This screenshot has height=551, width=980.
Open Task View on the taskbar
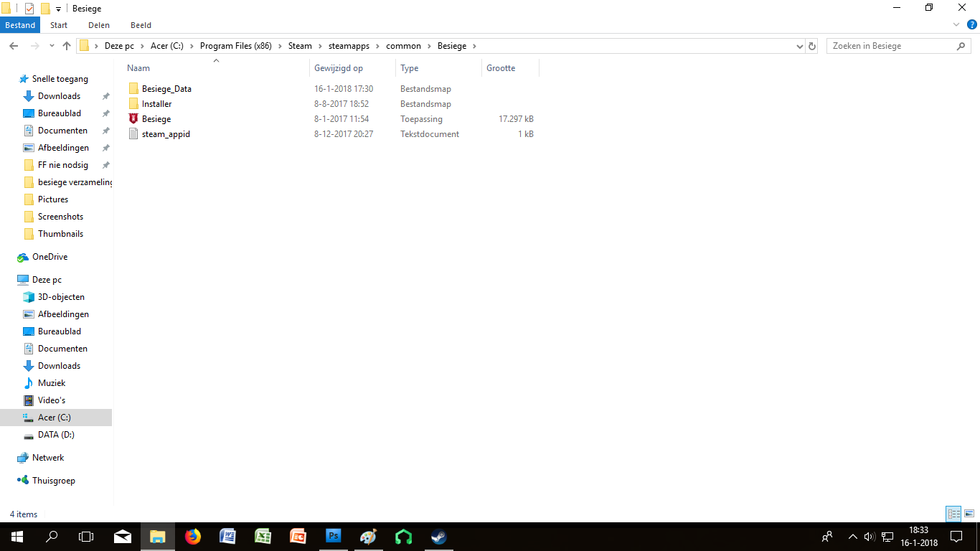click(86, 537)
